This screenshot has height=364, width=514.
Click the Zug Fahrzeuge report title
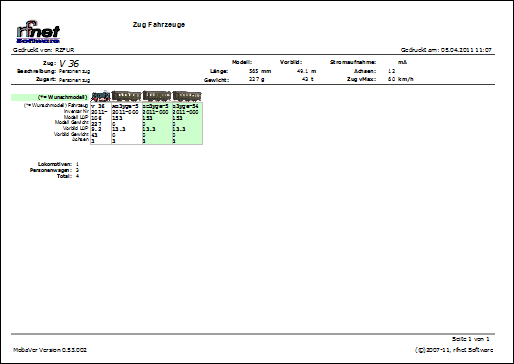tap(159, 25)
